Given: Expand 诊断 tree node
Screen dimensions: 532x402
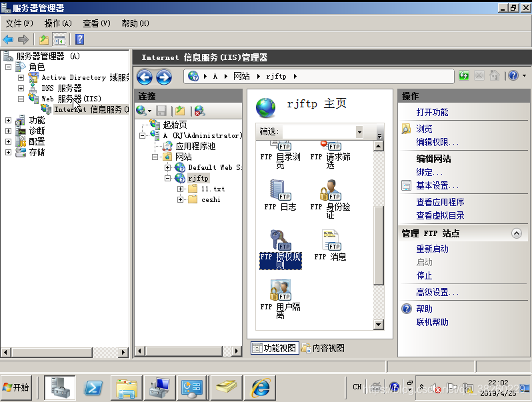Looking at the screenshot, I should [9, 131].
